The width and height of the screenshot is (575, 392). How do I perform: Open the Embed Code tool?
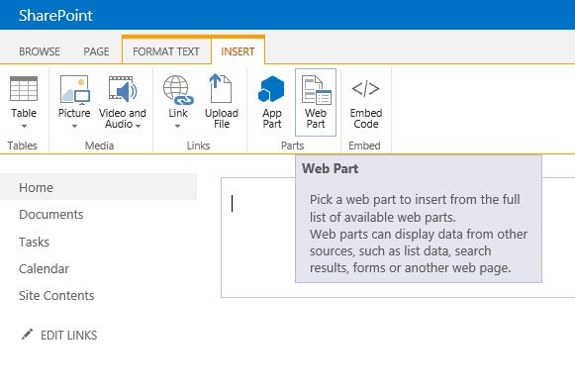coord(365,88)
